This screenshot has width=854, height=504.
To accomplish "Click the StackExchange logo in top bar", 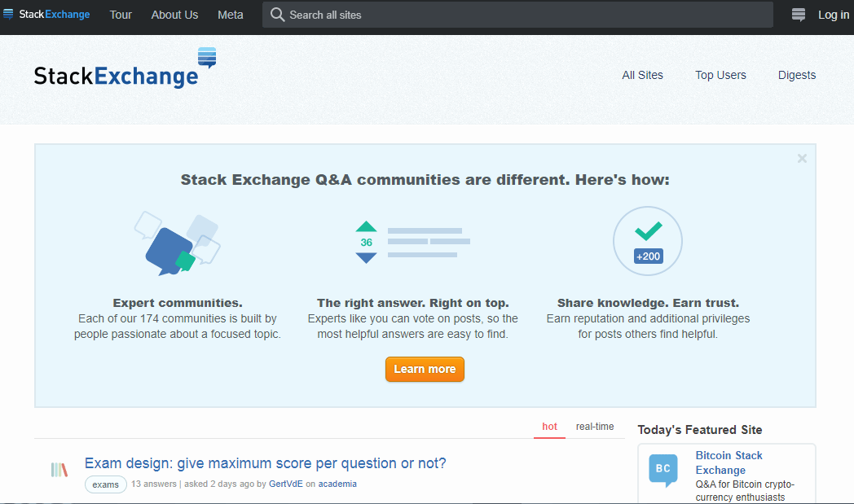I will (x=46, y=15).
